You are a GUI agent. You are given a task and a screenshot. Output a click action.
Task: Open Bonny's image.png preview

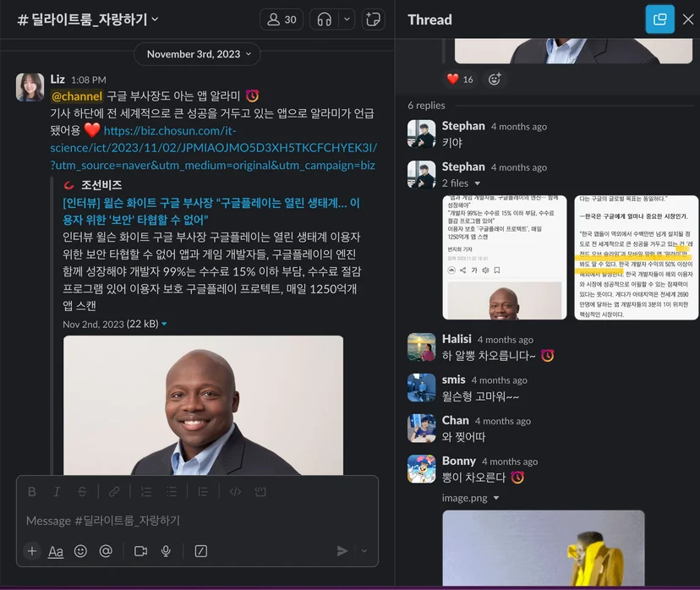[x=544, y=548]
